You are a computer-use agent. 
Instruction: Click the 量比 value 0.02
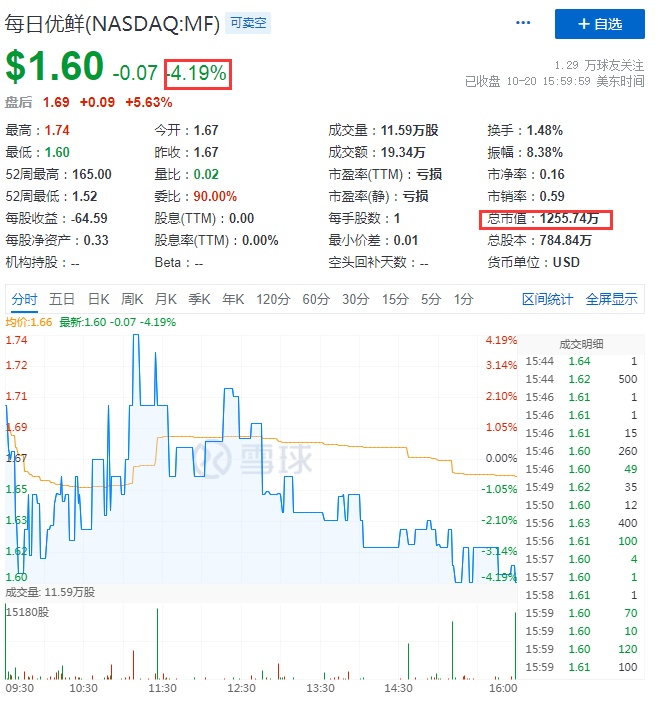pos(206,174)
